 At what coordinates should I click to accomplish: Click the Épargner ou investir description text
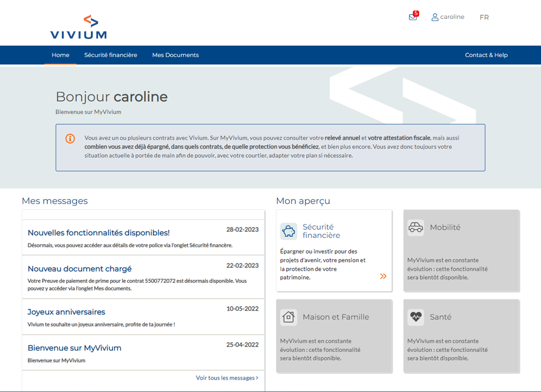click(323, 264)
